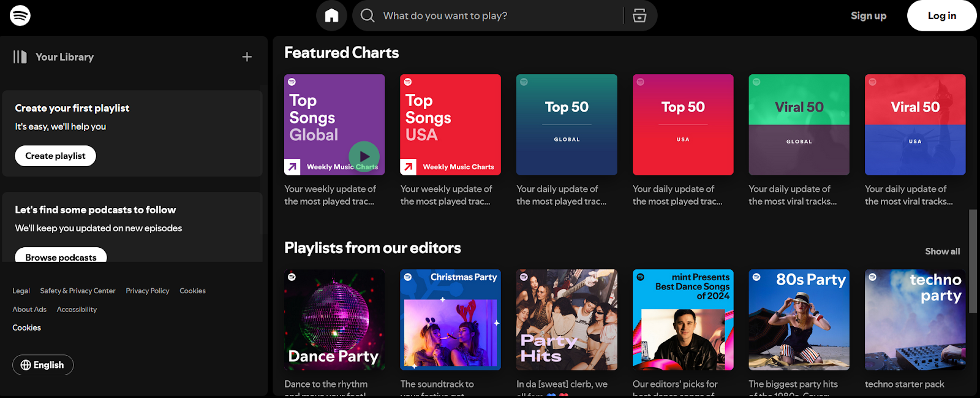Show all playlists from our editors
The image size is (980, 398).
[x=942, y=251]
